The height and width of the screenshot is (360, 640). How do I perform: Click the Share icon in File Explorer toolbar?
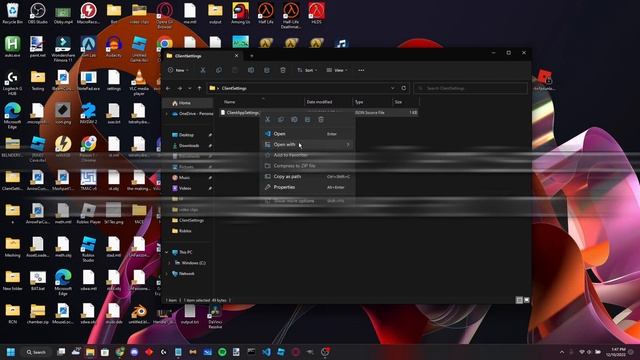coord(267,70)
